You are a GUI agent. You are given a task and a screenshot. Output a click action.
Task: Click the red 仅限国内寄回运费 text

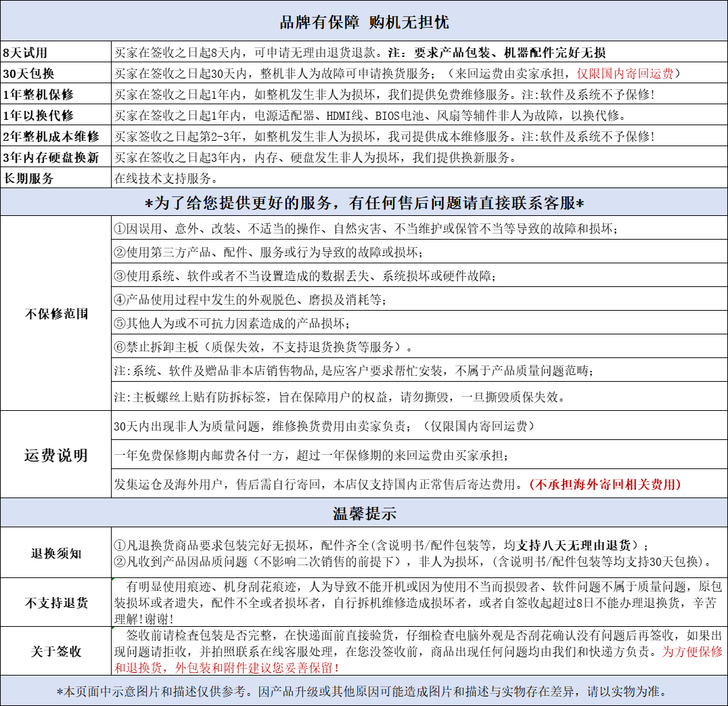(625, 73)
